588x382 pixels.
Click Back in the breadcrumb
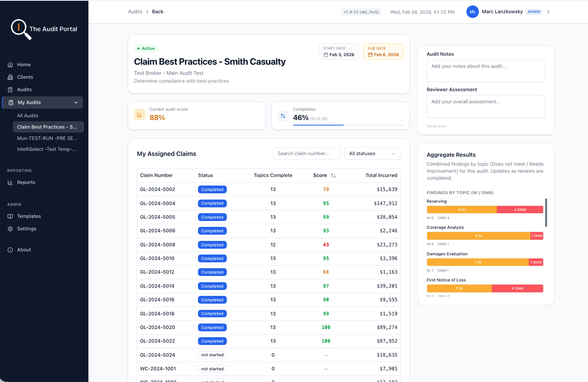(157, 11)
